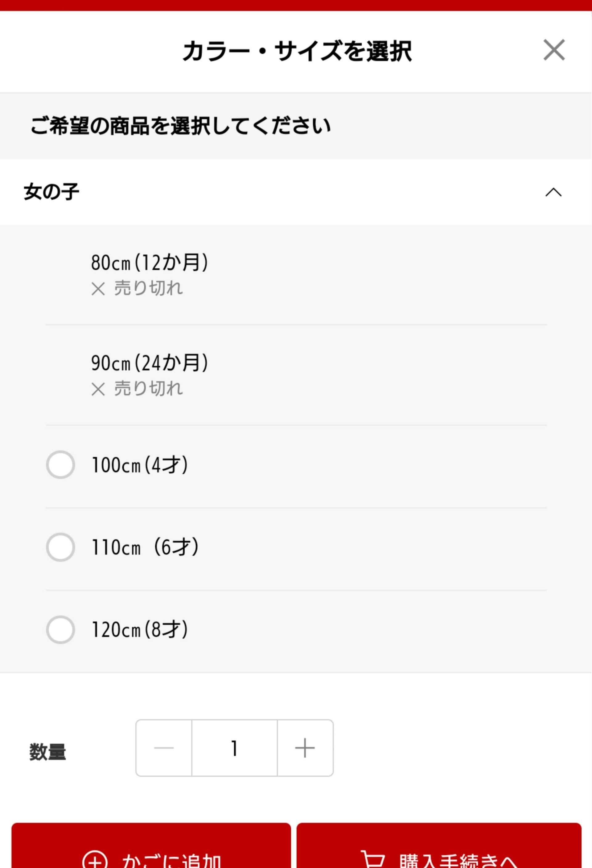This screenshot has width=592, height=868.
Task: Click the 売り切れ text under 90cm
Action: [x=149, y=389]
